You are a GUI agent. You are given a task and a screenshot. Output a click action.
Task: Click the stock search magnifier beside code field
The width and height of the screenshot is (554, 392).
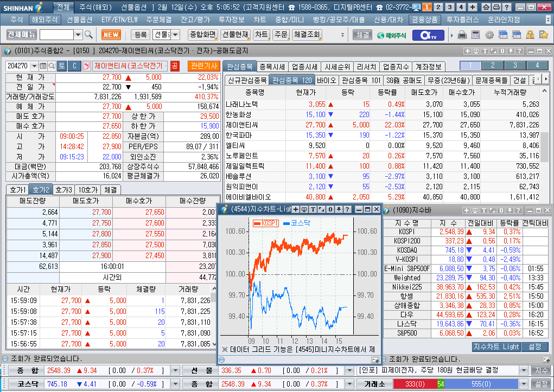(52, 66)
